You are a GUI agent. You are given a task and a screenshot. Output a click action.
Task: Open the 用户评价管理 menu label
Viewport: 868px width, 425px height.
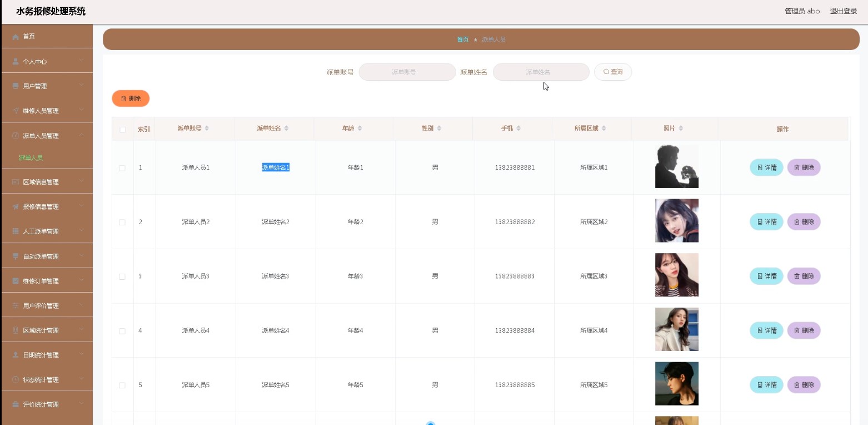(x=41, y=306)
